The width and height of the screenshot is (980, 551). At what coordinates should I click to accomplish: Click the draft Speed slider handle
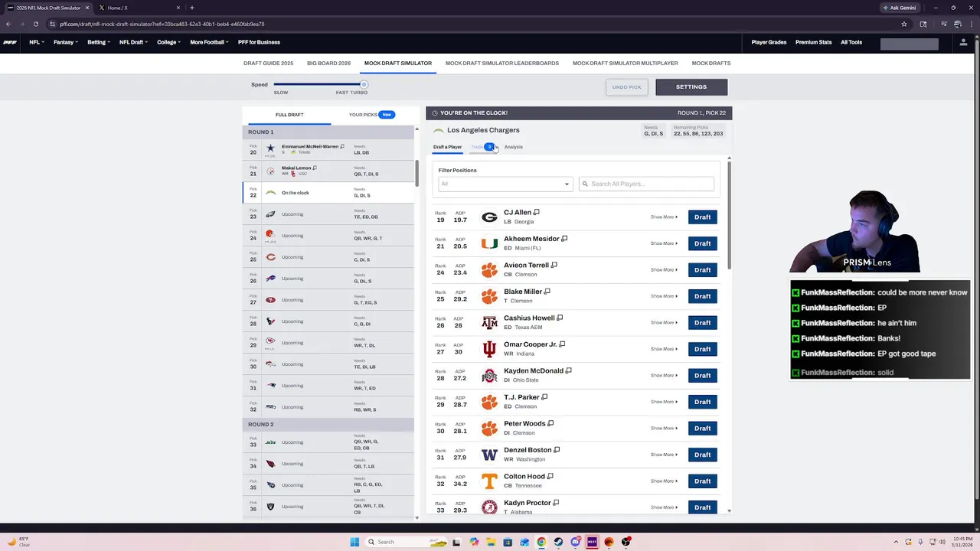tap(364, 84)
